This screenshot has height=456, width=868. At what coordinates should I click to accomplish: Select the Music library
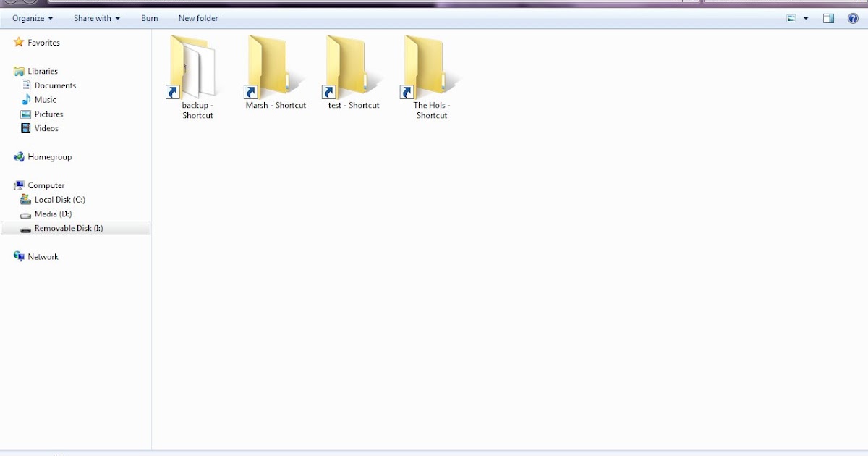(x=45, y=100)
